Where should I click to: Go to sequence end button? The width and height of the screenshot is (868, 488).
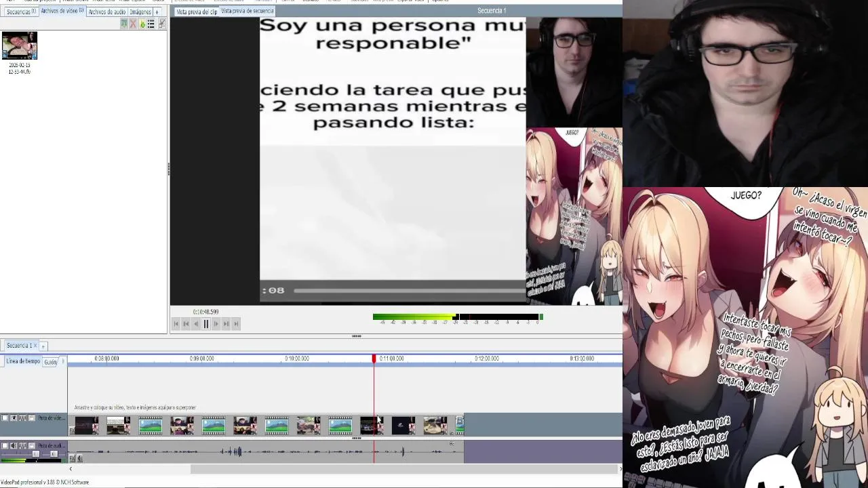[x=236, y=324]
